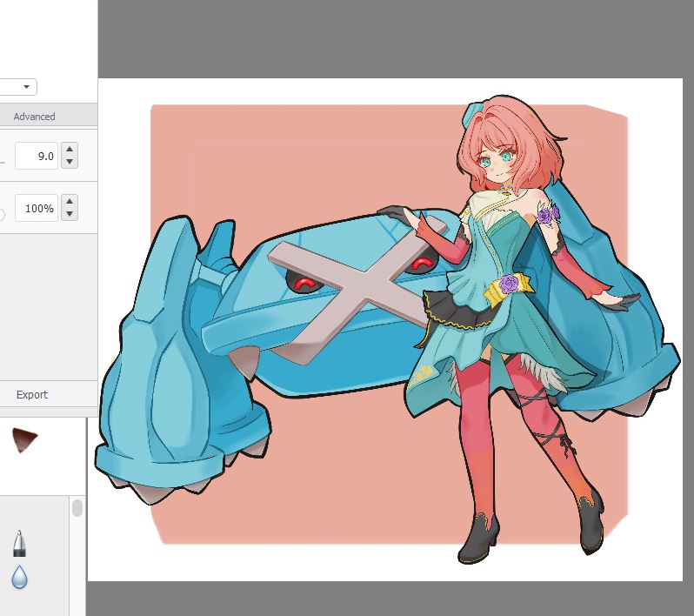Image resolution: width=694 pixels, height=616 pixels.
Task: Select the brown triangular brush tip preview
Action: point(24,440)
